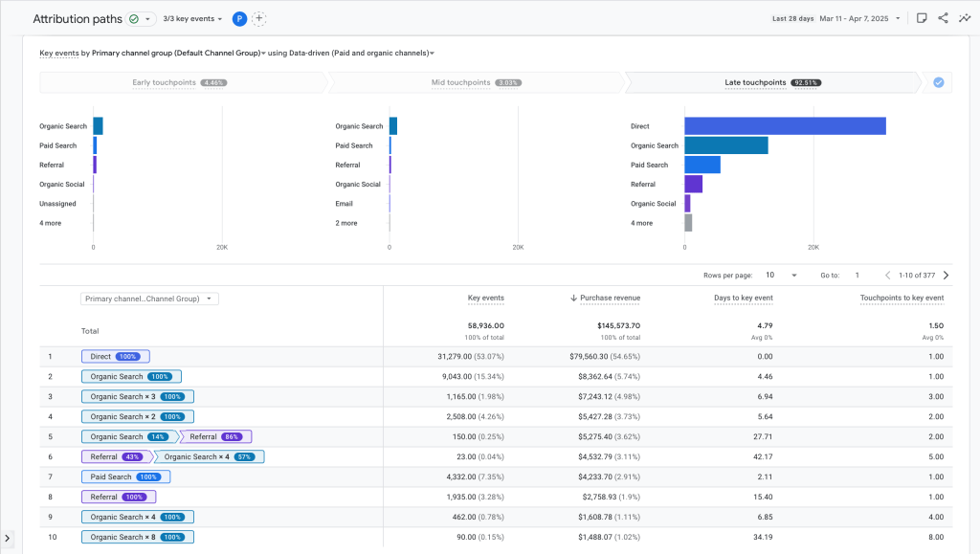Toggle the blue checkmark after Late touchpoints
This screenshot has width=980, height=554.
click(x=938, y=82)
